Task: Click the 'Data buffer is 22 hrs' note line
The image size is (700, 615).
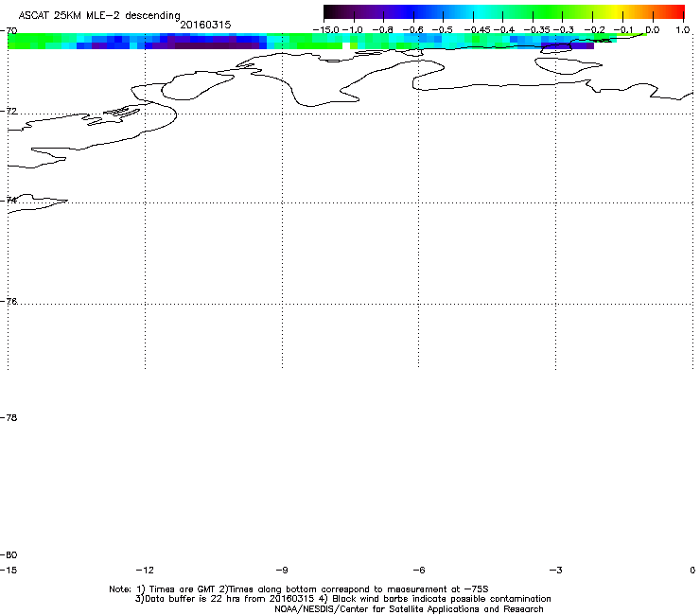Action: pos(342,599)
